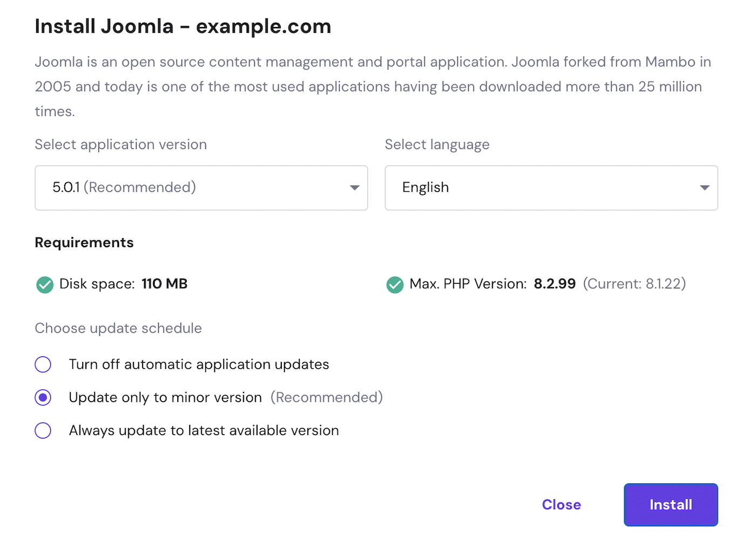The width and height of the screenshot is (756, 542).
Task: Open the Select language dropdown
Action: coord(551,187)
